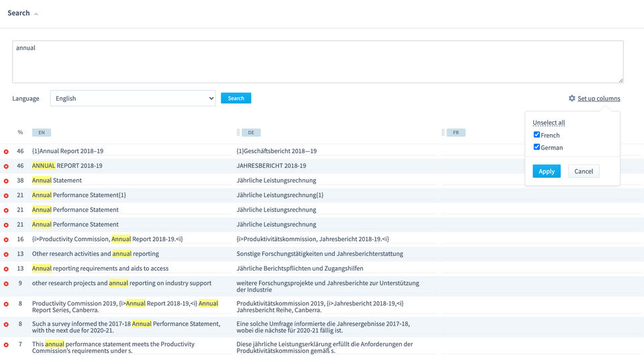644x357 pixels.
Task: Click the FR column header tag
Action: coord(456,132)
